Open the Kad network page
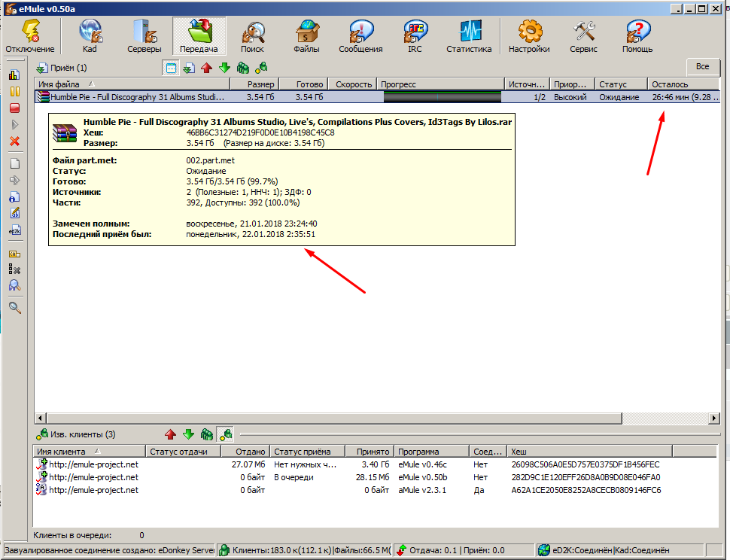 [x=90, y=36]
